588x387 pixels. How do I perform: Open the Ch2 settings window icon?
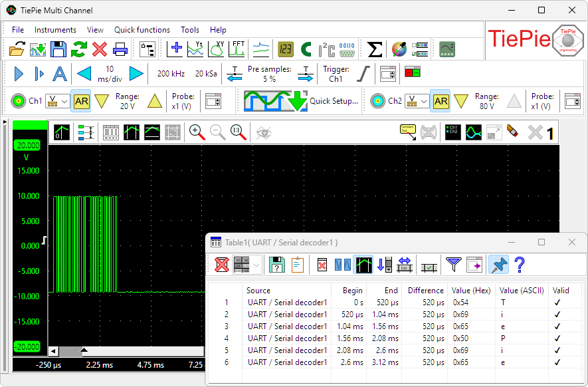coord(573,101)
